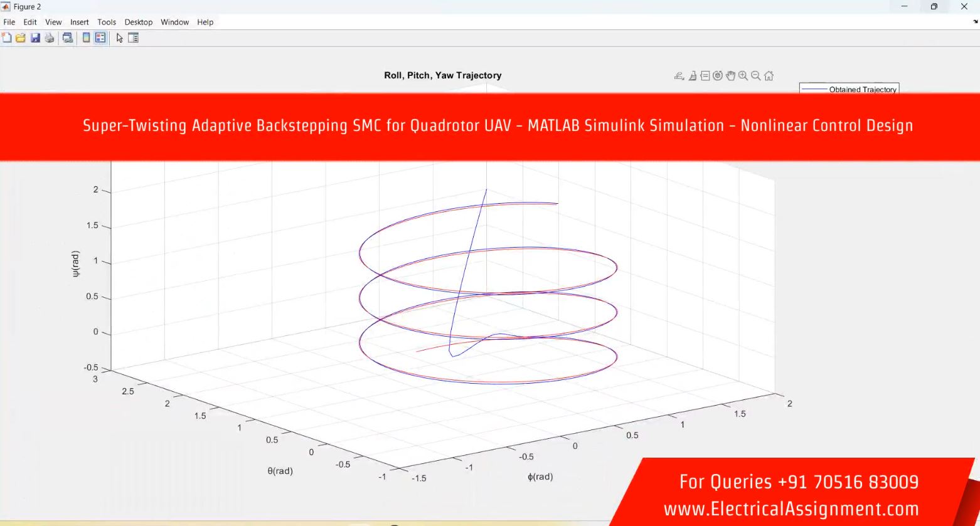Activate the Data Tips tool

(x=705, y=76)
